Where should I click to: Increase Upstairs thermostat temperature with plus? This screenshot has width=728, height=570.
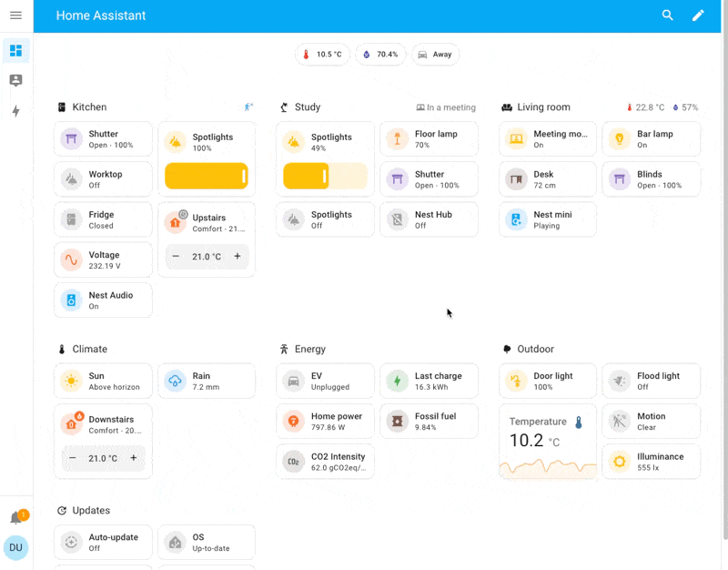[238, 257]
